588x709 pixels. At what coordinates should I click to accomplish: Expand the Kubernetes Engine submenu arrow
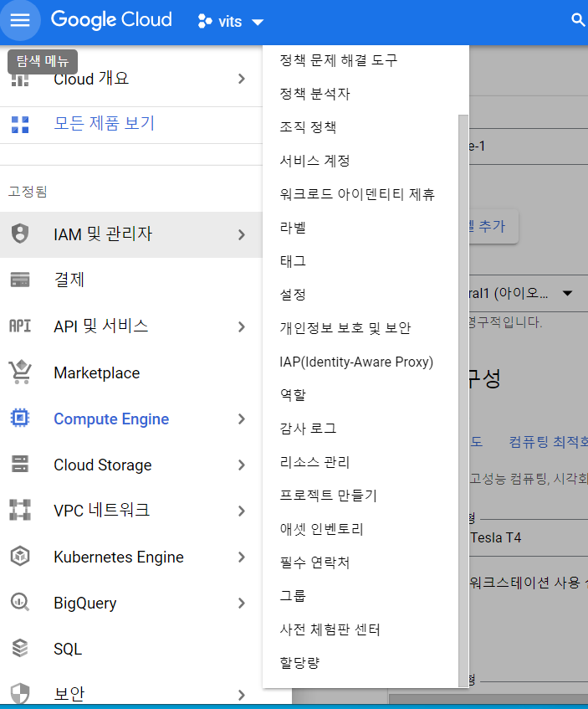242,557
